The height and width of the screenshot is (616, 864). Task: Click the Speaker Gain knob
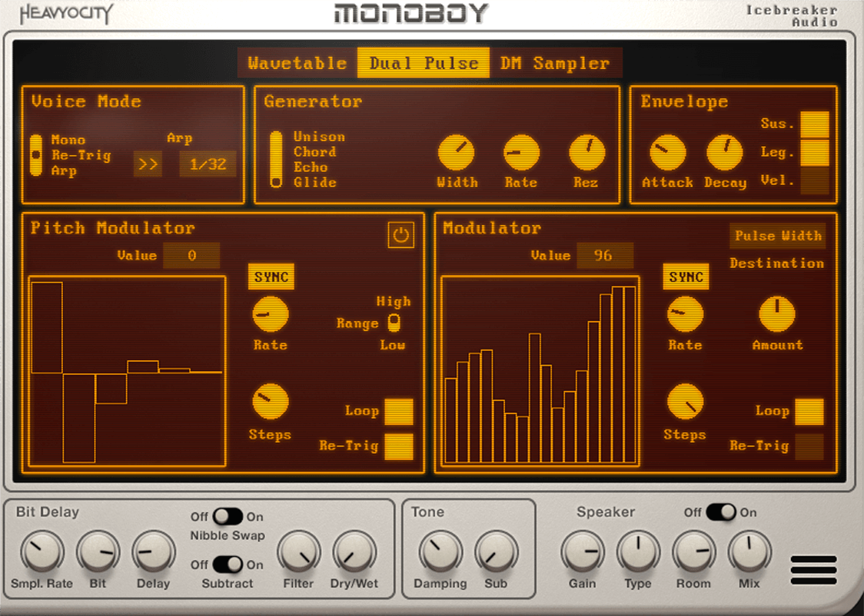pos(583,553)
